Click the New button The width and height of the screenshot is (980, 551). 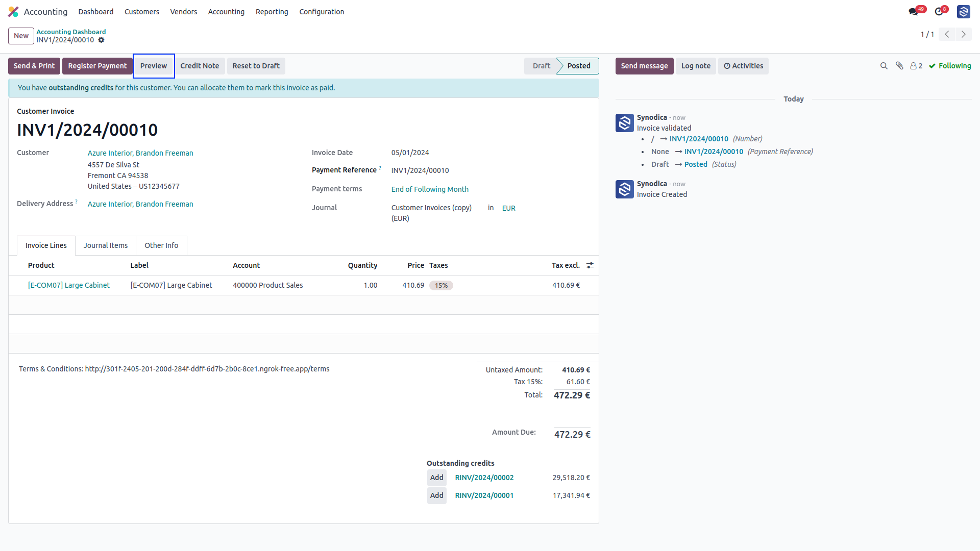tap(21, 36)
